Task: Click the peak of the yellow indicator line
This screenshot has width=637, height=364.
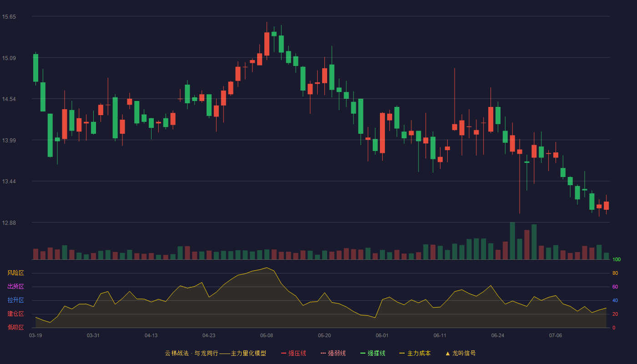Action: point(267,268)
